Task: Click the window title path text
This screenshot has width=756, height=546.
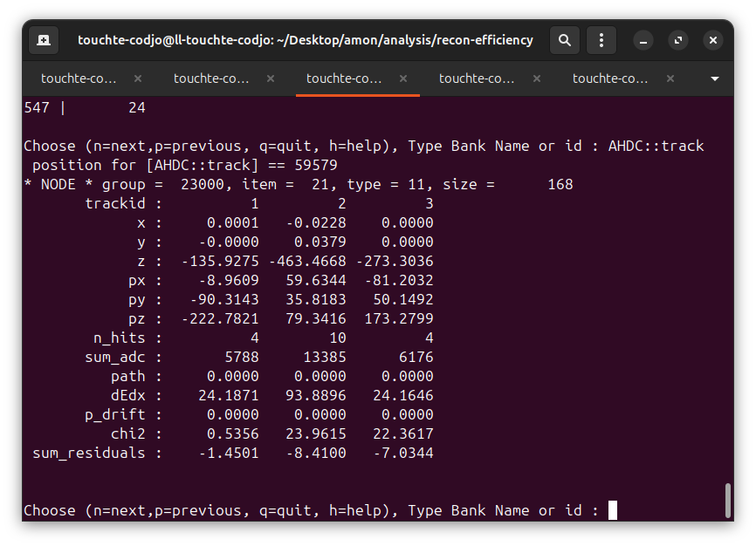Action: pyautogui.click(x=306, y=40)
